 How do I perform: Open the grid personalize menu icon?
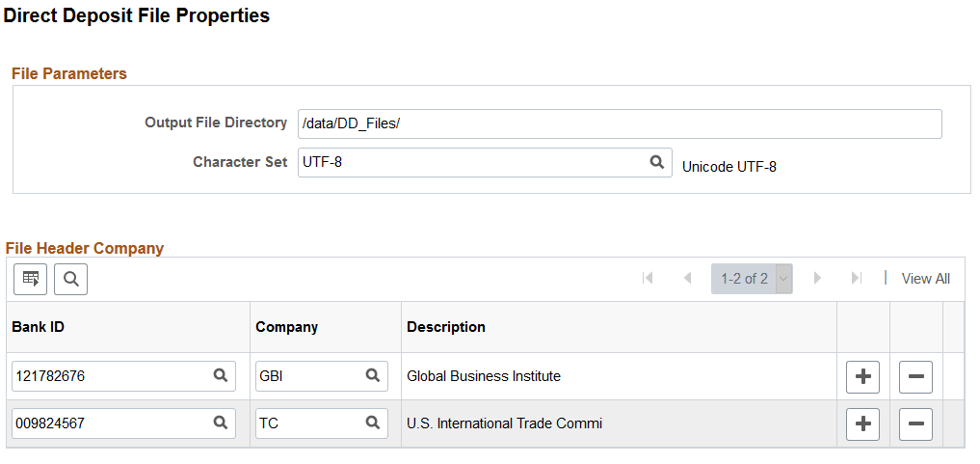coord(31,279)
